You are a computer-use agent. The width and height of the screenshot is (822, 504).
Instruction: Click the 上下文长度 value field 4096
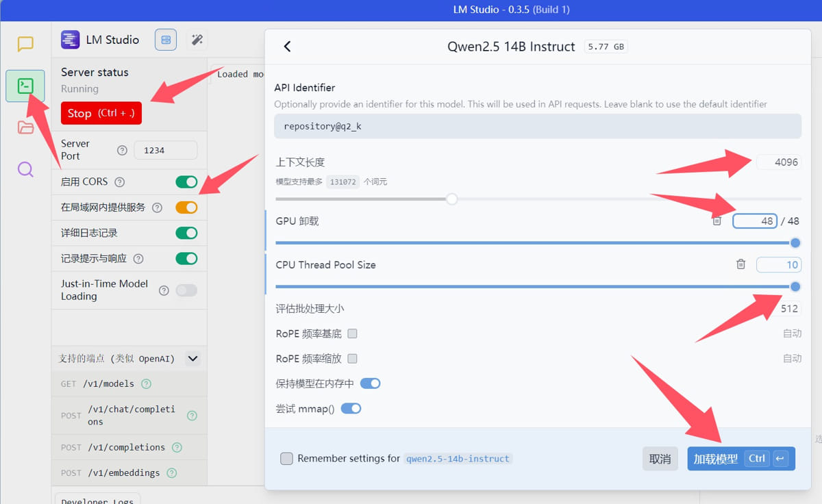779,162
